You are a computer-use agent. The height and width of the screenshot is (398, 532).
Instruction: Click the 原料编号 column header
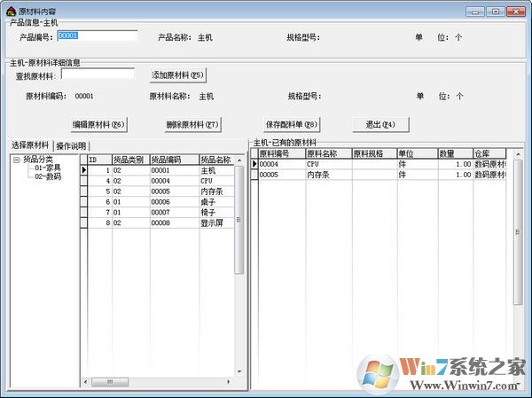pyautogui.click(x=282, y=153)
